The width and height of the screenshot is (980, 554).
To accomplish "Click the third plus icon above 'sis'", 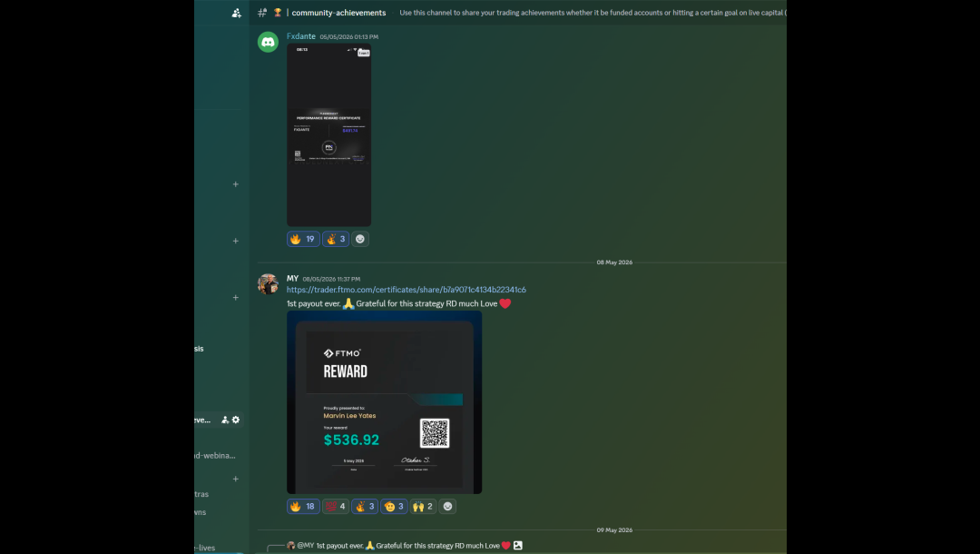I will [236, 298].
